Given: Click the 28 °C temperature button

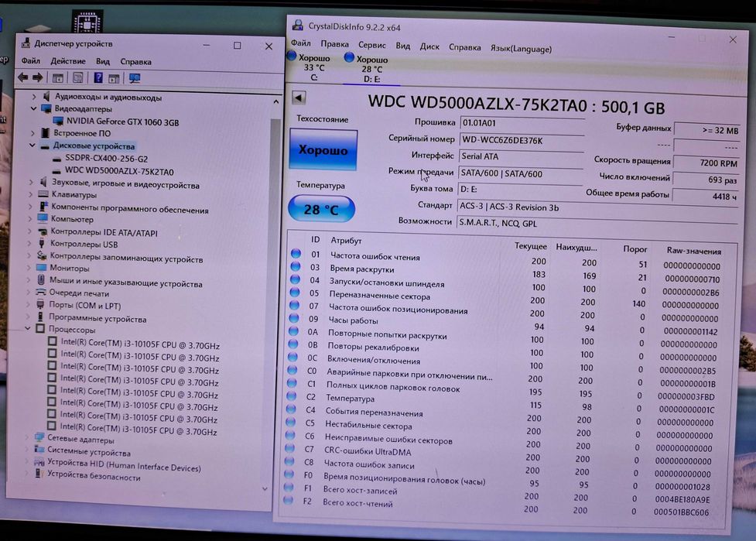Looking at the screenshot, I should click(321, 209).
